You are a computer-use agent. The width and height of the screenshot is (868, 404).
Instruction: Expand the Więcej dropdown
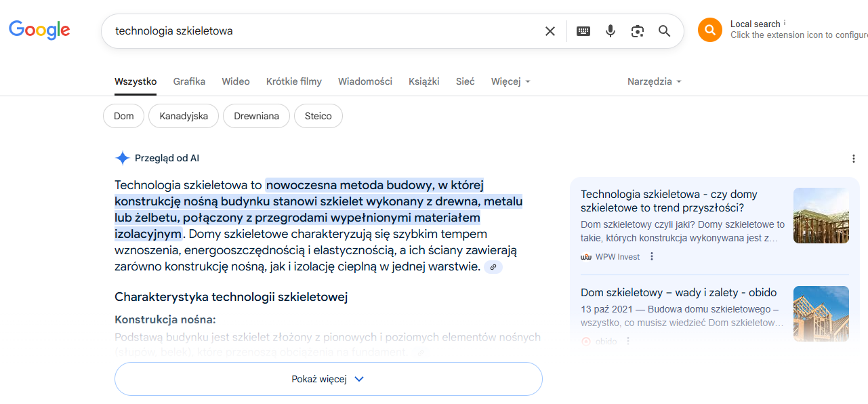point(511,81)
